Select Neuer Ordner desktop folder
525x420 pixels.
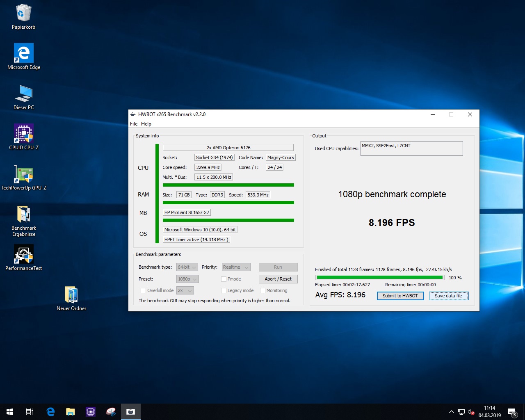(x=71, y=298)
